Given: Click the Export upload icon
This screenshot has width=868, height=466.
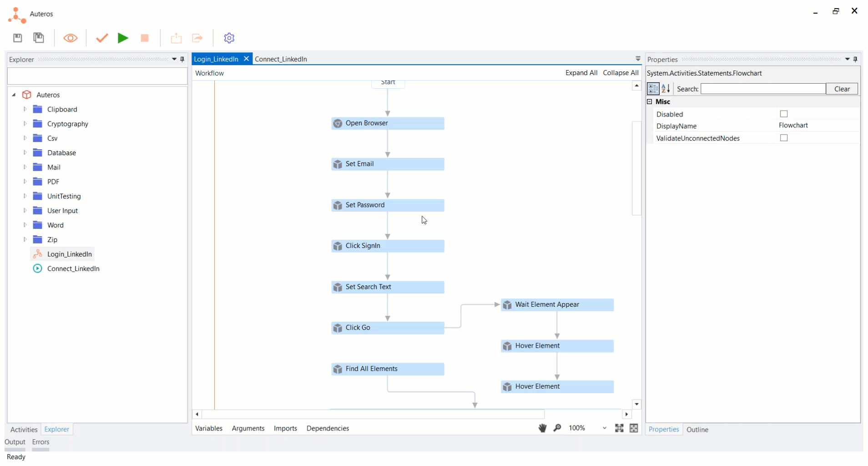Looking at the screenshot, I should pos(176,38).
